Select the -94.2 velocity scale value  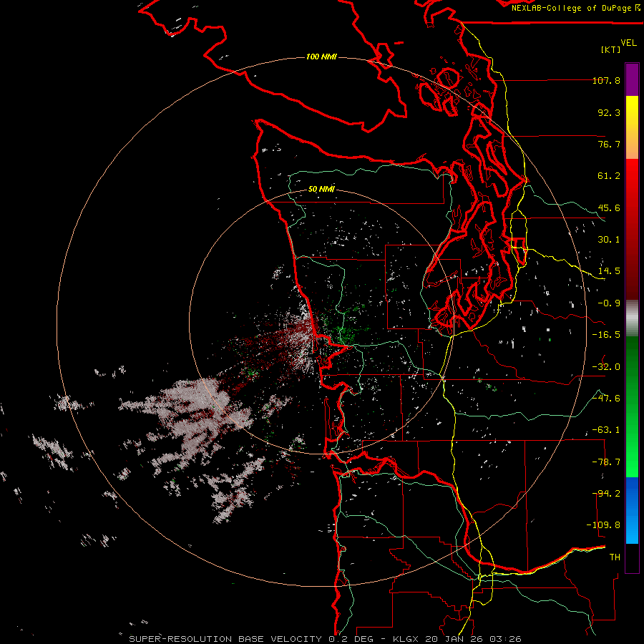[x=606, y=494]
